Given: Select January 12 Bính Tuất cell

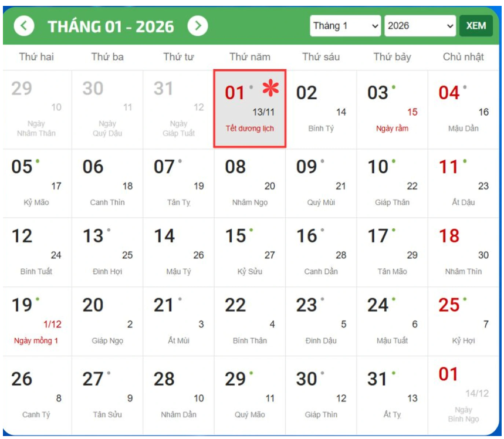Looking at the screenshot, I should pyautogui.click(x=36, y=252).
